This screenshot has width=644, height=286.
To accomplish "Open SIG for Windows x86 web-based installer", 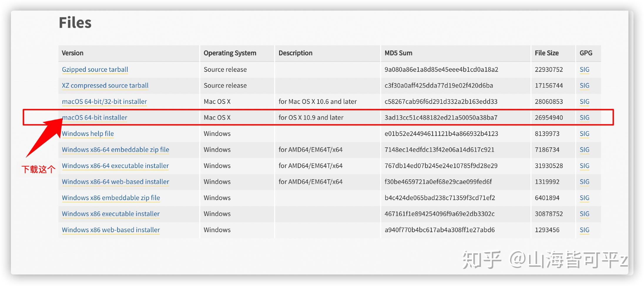I will (584, 230).
